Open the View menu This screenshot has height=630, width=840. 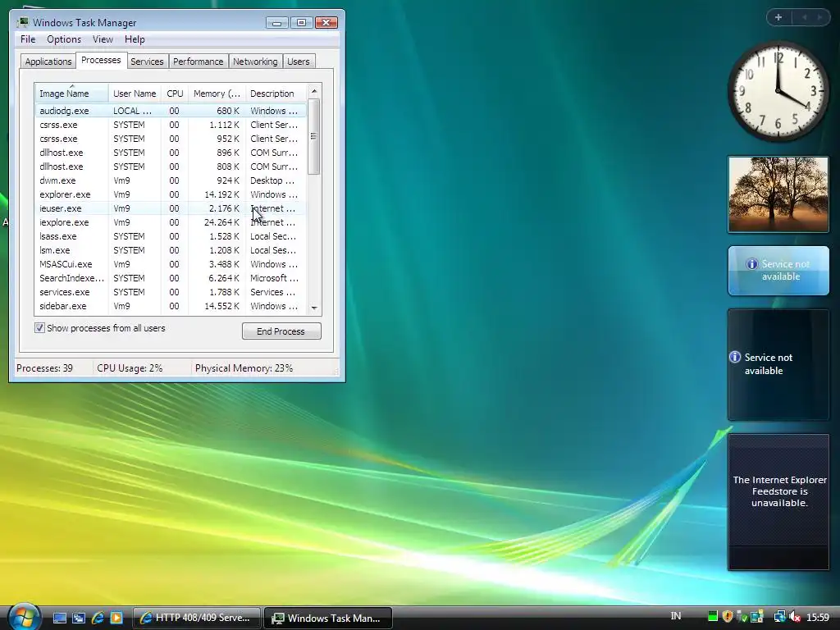click(103, 39)
